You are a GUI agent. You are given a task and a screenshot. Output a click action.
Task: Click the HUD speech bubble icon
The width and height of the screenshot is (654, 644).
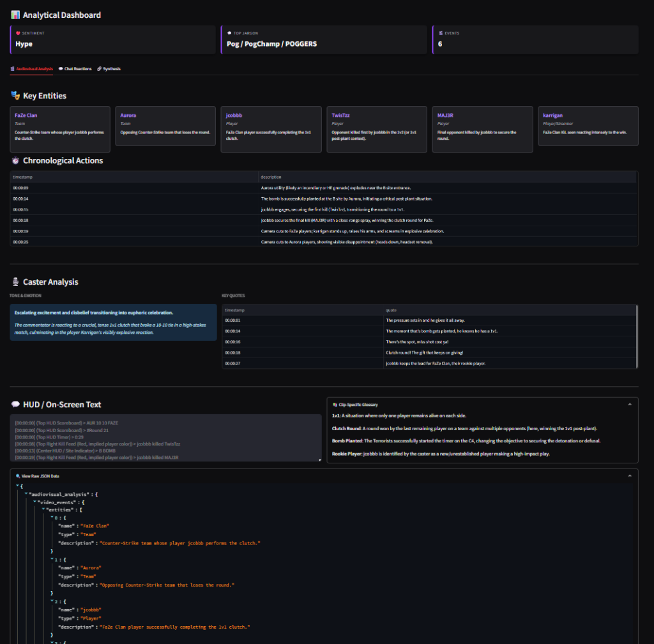(x=15, y=405)
